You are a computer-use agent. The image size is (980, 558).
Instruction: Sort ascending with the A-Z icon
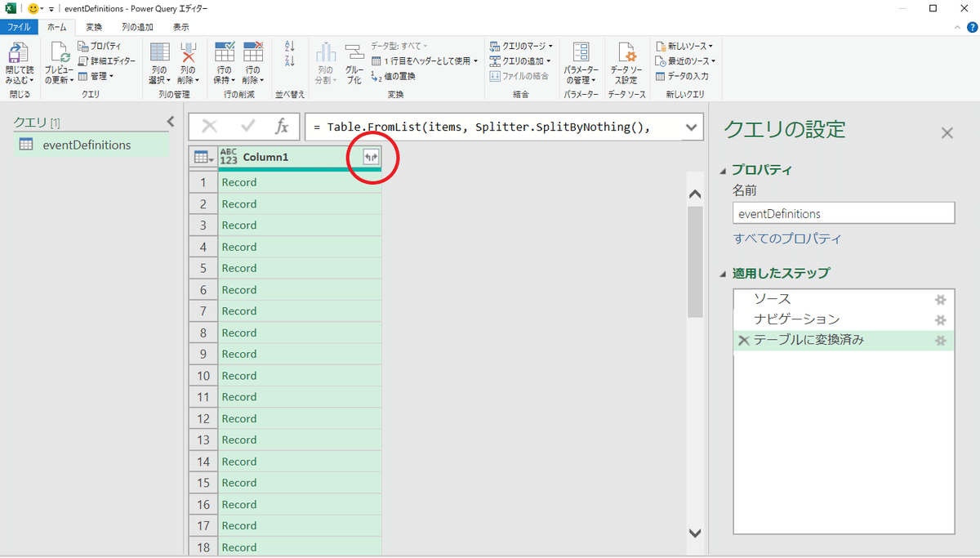pyautogui.click(x=289, y=47)
